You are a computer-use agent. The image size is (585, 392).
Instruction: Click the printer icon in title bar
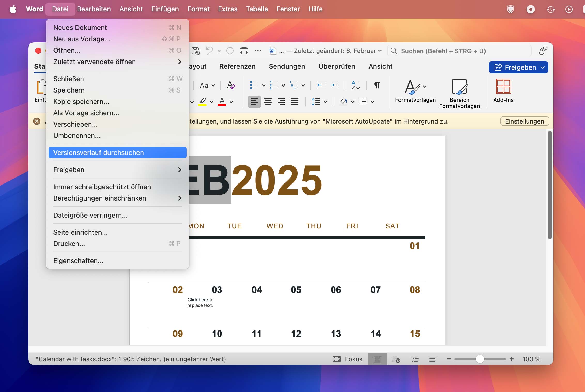(x=244, y=51)
